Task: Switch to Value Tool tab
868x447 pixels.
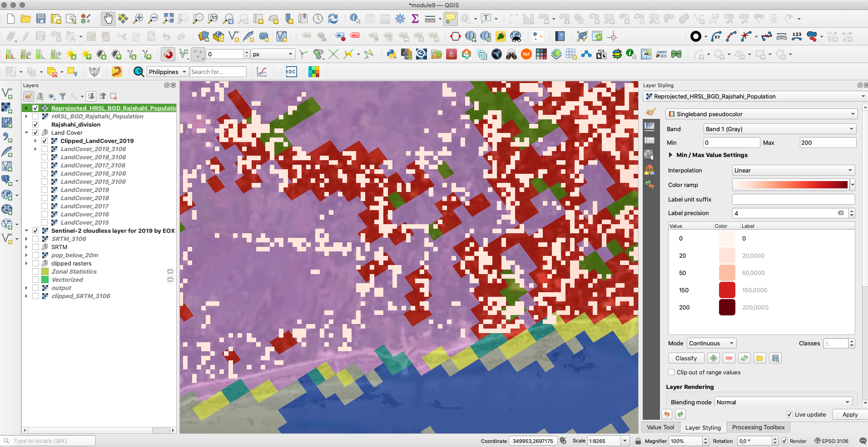Action: (660, 427)
